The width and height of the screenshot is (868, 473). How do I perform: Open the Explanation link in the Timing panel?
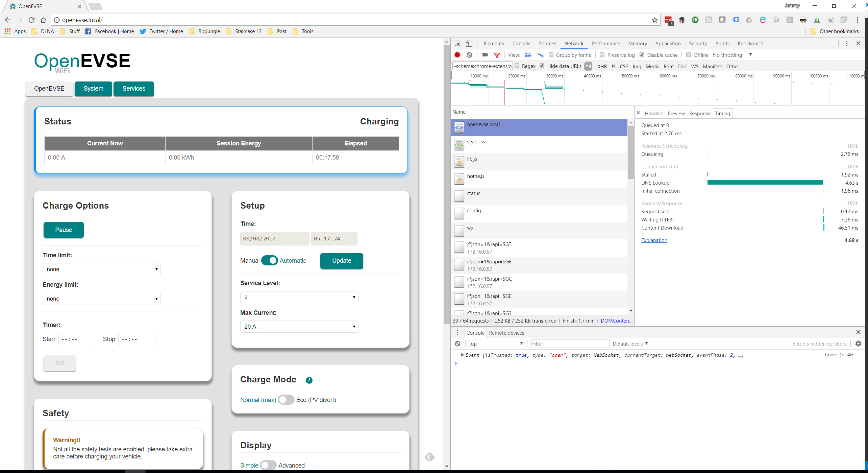pyautogui.click(x=654, y=240)
